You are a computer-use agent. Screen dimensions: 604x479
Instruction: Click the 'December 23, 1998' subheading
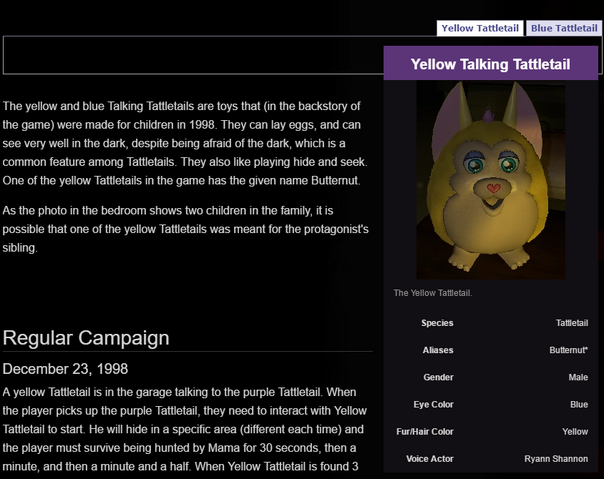pos(65,369)
